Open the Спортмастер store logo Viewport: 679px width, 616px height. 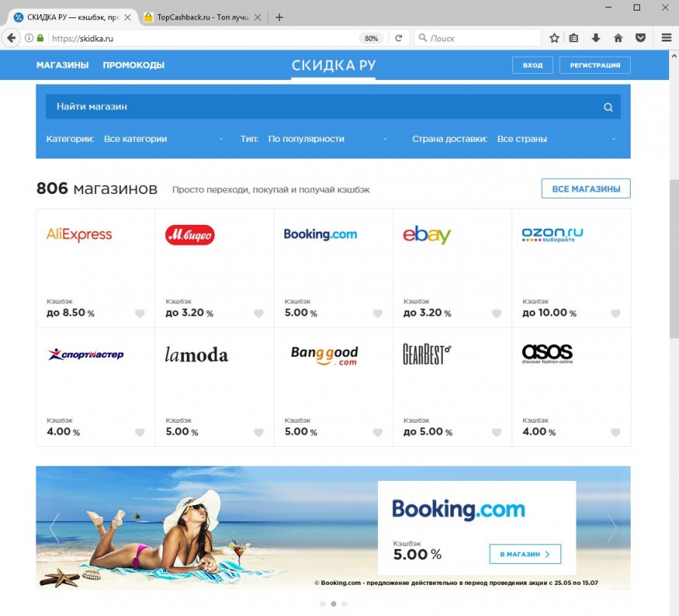click(x=86, y=354)
